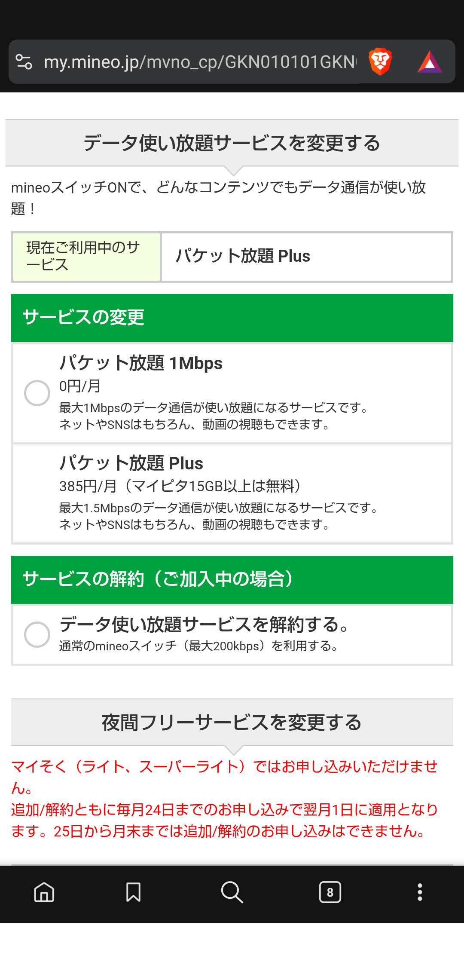464x980 pixels.
Task: Open the Brave Rewards triangle icon
Action: 429,62
